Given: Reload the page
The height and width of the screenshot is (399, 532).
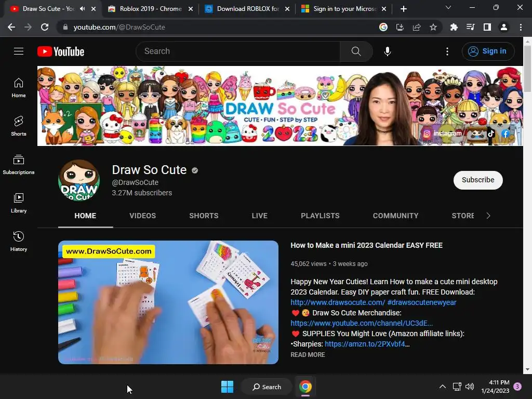Looking at the screenshot, I should tap(45, 27).
